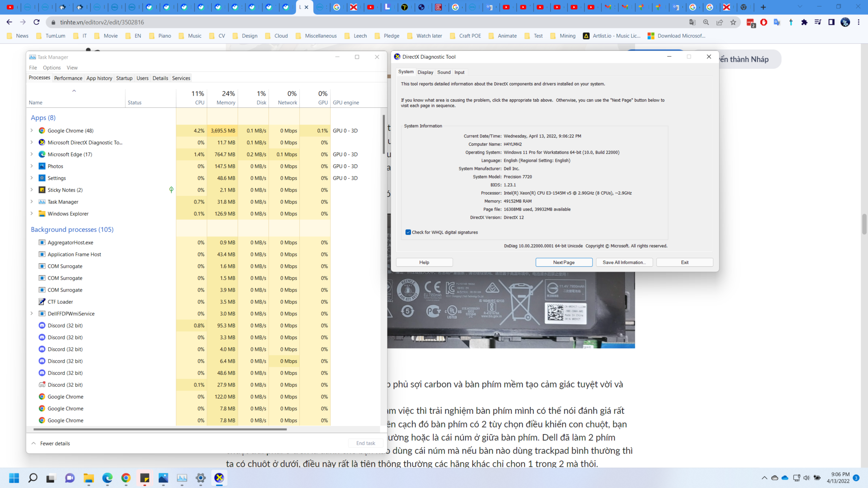The image size is (868, 488).
Task: Click the Share page icon in address bar
Action: pyautogui.click(x=719, y=22)
